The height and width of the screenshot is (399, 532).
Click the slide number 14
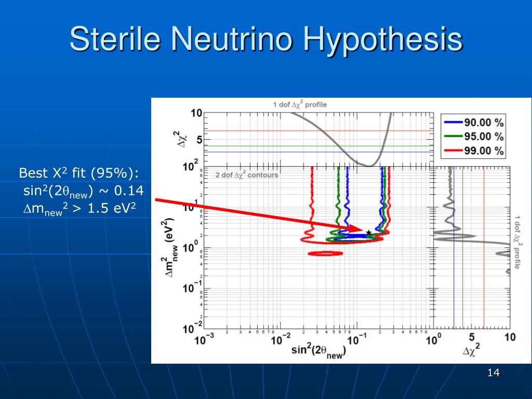494,373
